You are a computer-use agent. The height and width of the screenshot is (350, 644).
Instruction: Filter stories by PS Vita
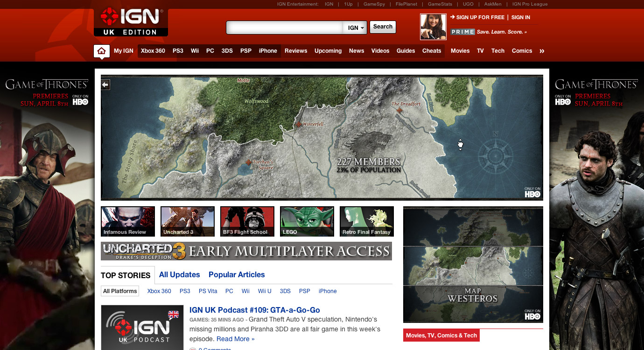pyautogui.click(x=208, y=291)
